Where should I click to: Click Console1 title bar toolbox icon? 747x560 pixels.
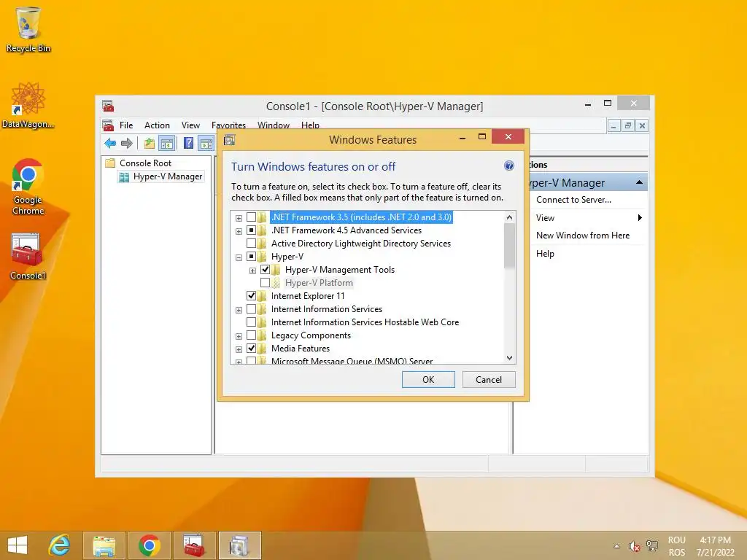[108, 106]
